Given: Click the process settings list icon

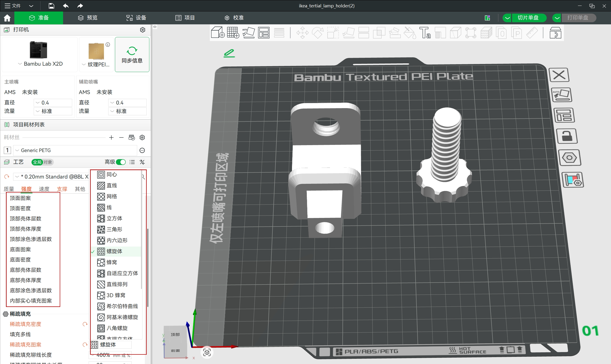Looking at the screenshot, I should coord(132,162).
